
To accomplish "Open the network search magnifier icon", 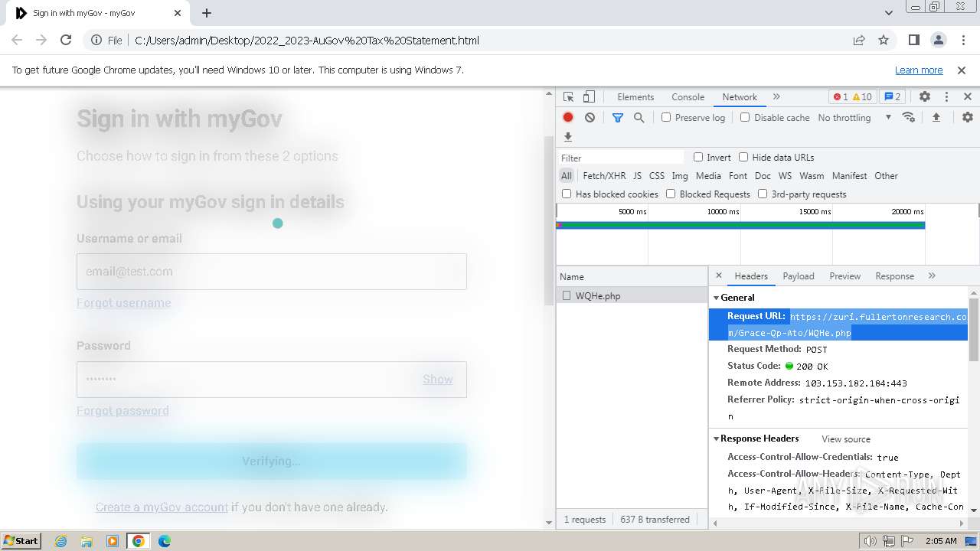I will point(639,117).
